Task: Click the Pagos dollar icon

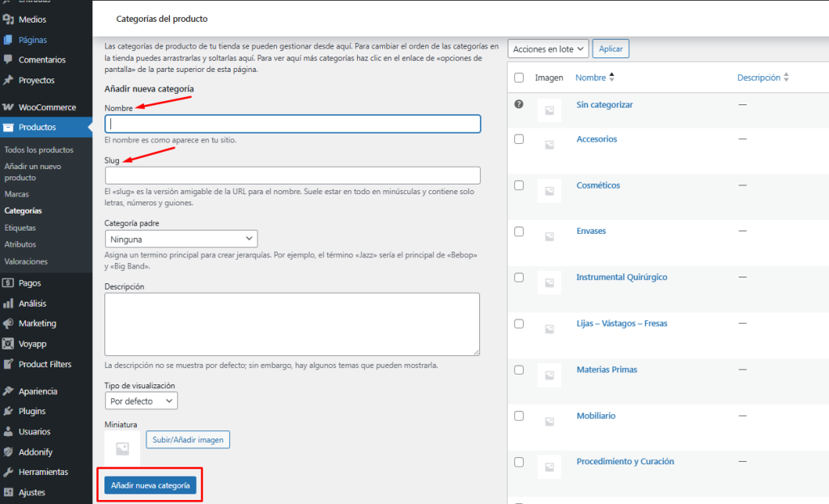Action: point(8,283)
